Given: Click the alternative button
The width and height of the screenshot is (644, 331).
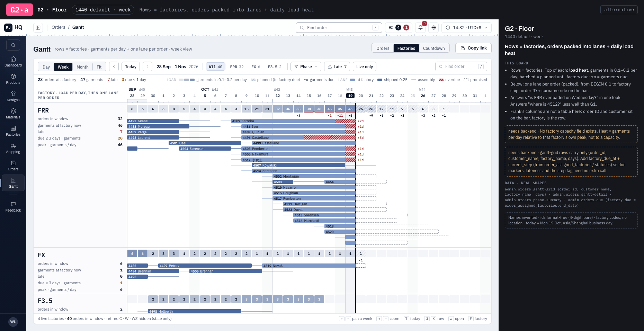Looking at the screenshot, I should point(619,10).
